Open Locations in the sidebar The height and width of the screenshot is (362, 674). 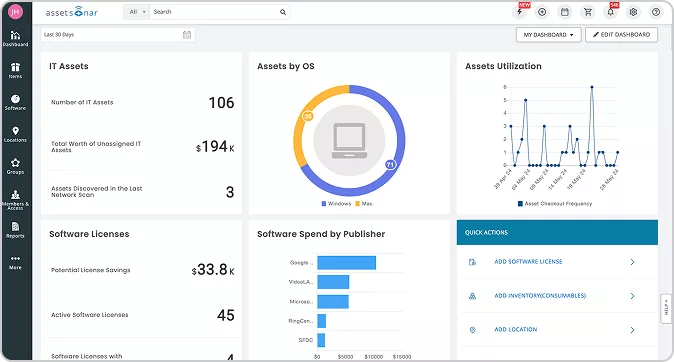point(15,134)
